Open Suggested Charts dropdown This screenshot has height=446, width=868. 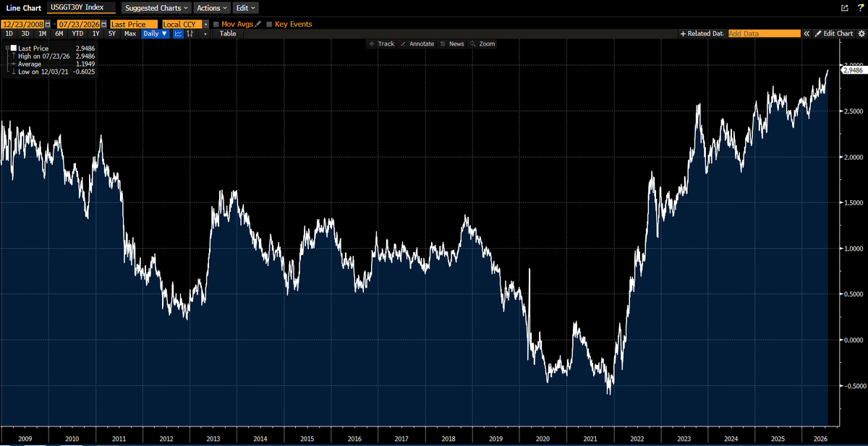tap(156, 8)
